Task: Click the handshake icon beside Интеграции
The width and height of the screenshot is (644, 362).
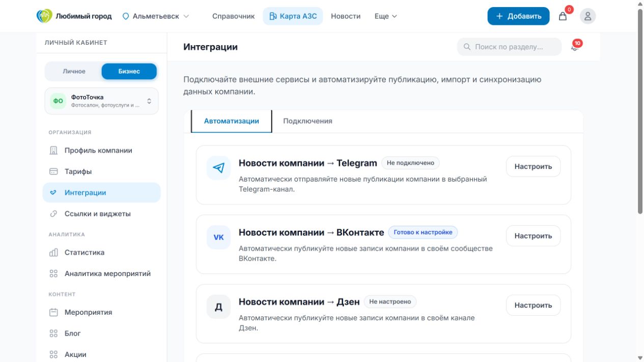Action: point(53,193)
